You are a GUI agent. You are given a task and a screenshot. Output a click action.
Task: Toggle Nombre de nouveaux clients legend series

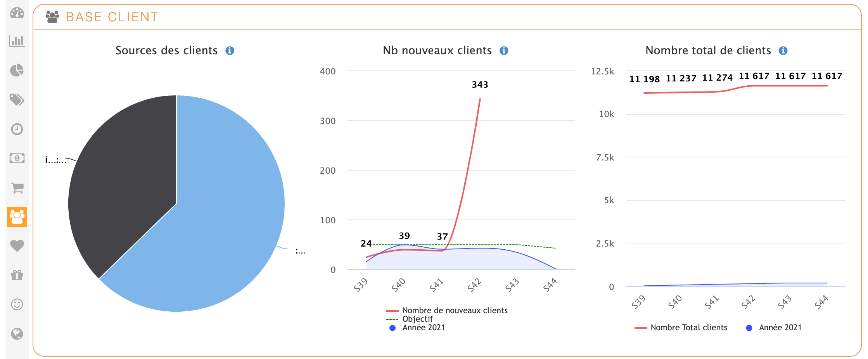tap(455, 311)
